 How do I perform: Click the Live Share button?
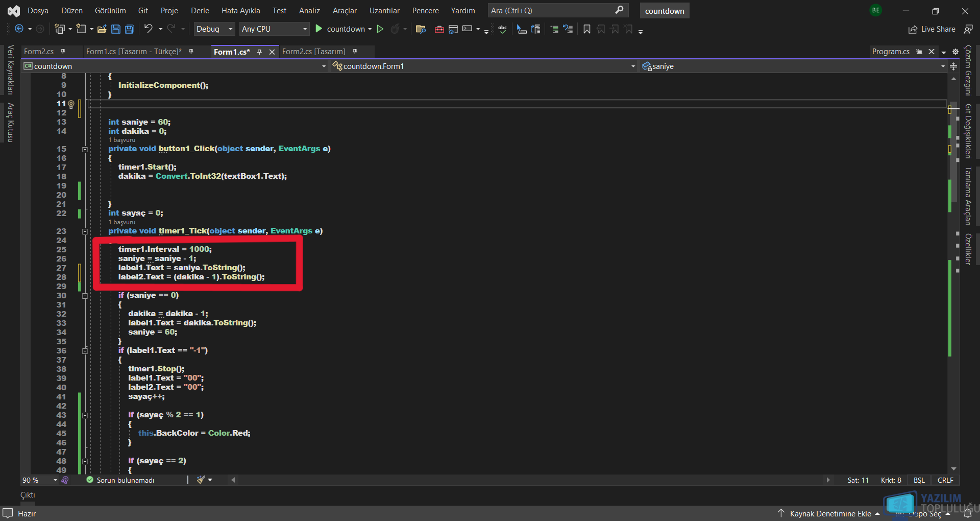click(x=932, y=29)
